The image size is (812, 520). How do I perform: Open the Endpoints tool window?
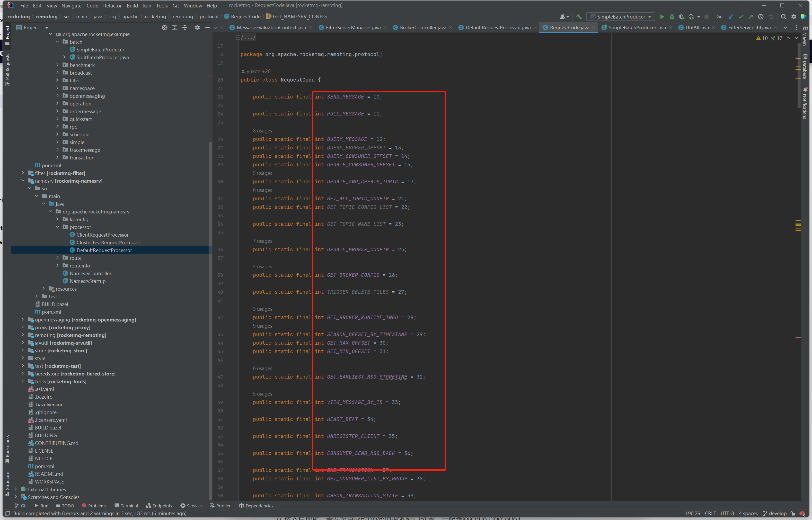tap(159, 506)
